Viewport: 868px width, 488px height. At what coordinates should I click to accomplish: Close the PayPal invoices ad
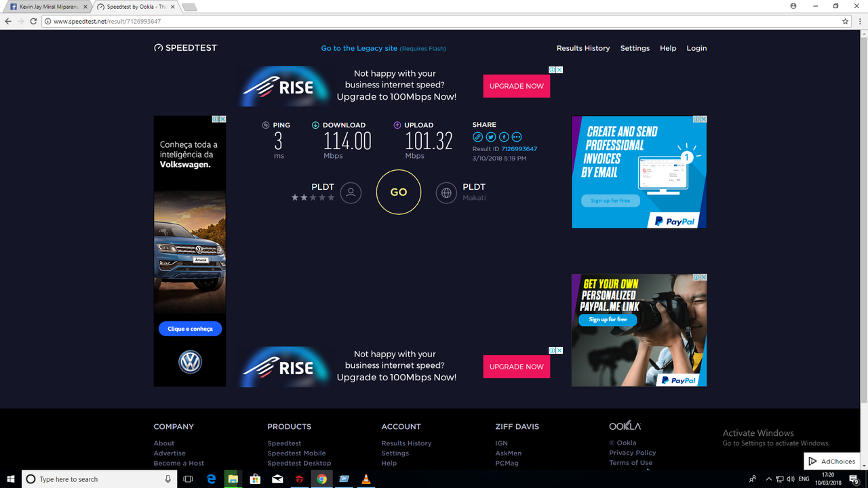(x=704, y=119)
